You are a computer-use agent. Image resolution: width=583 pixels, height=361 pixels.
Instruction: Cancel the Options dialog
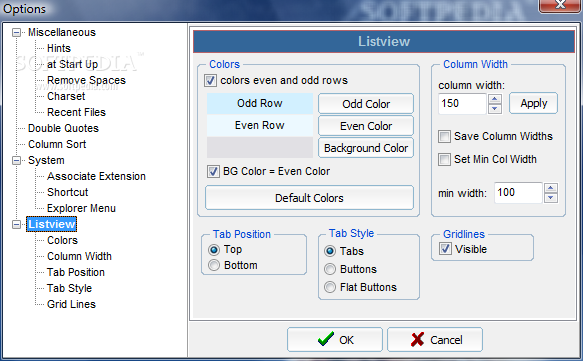point(435,339)
